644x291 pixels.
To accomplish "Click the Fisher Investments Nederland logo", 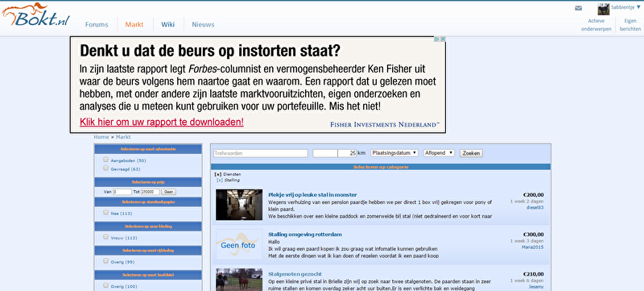I will click(x=385, y=124).
